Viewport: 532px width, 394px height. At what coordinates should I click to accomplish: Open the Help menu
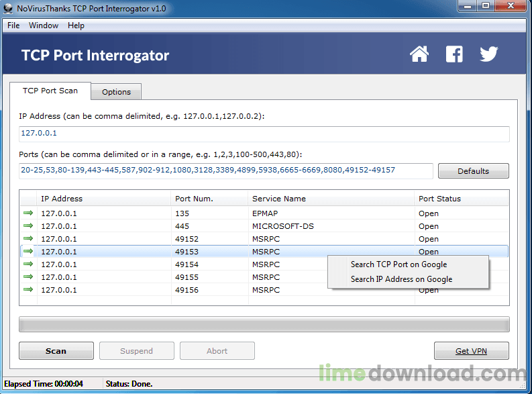(76, 26)
